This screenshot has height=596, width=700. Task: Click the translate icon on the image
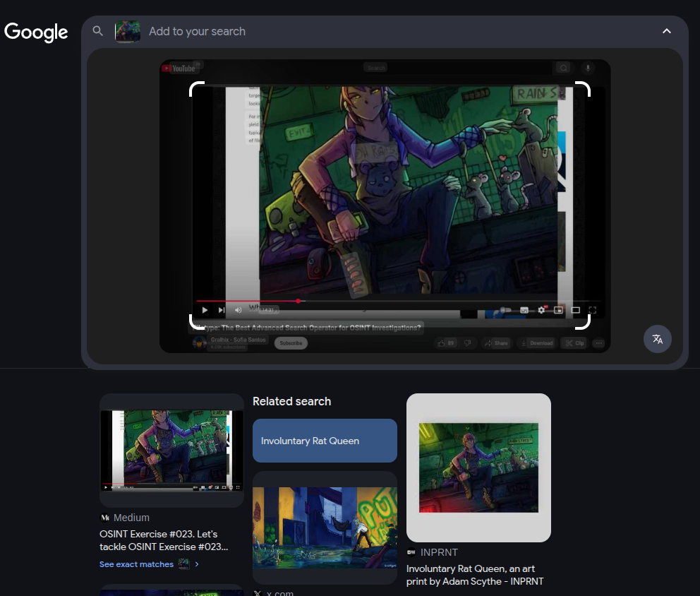tap(657, 339)
